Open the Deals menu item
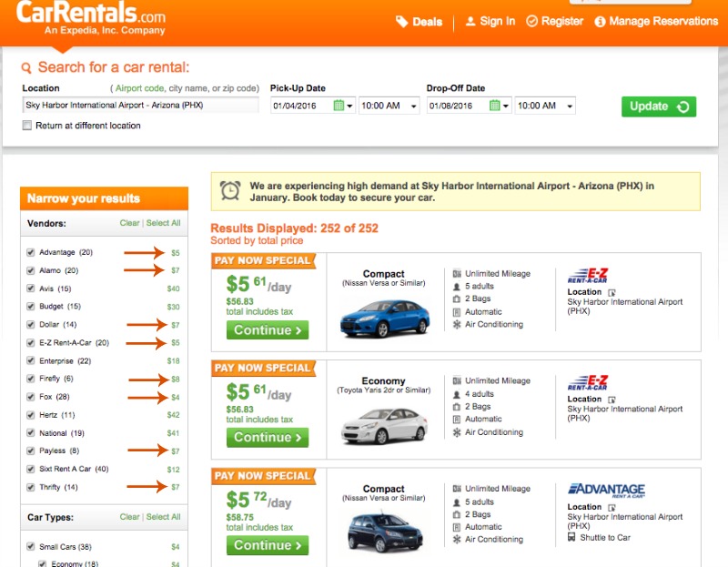 [x=419, y=21]
